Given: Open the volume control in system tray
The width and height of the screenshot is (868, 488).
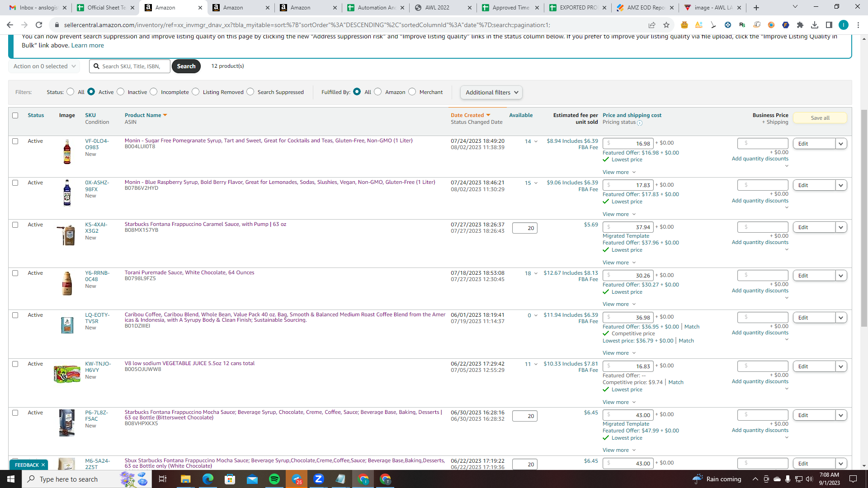Looking at the screenshot, I should (x=809, y=479).
